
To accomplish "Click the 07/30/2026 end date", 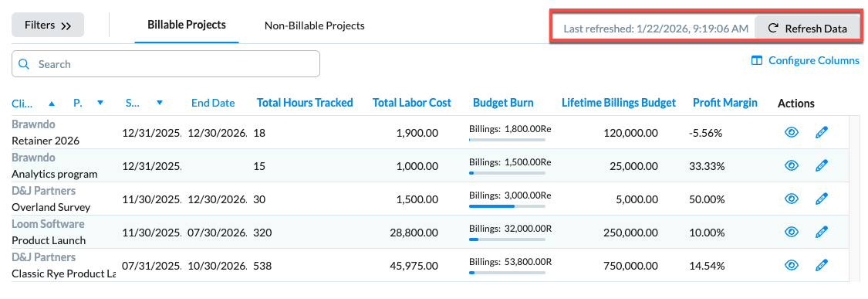I will pyautogui.click(x=217, y=233).
